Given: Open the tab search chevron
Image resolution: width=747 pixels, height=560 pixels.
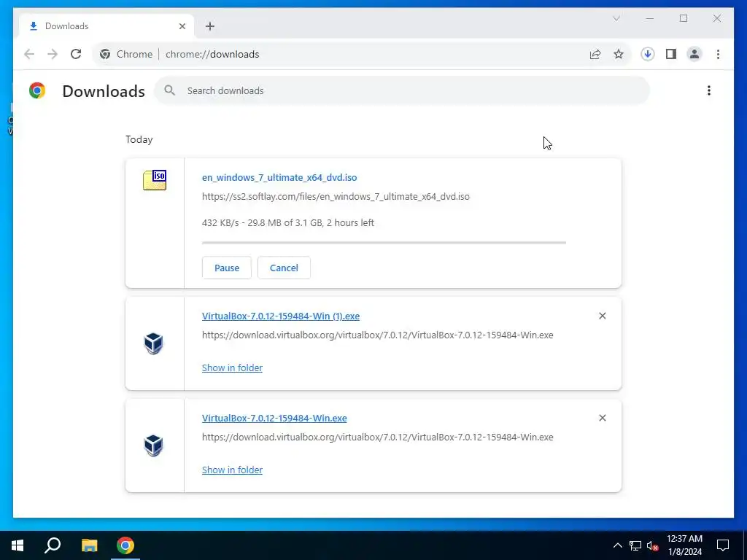Looking at the screenshot, I should point(616,18).
